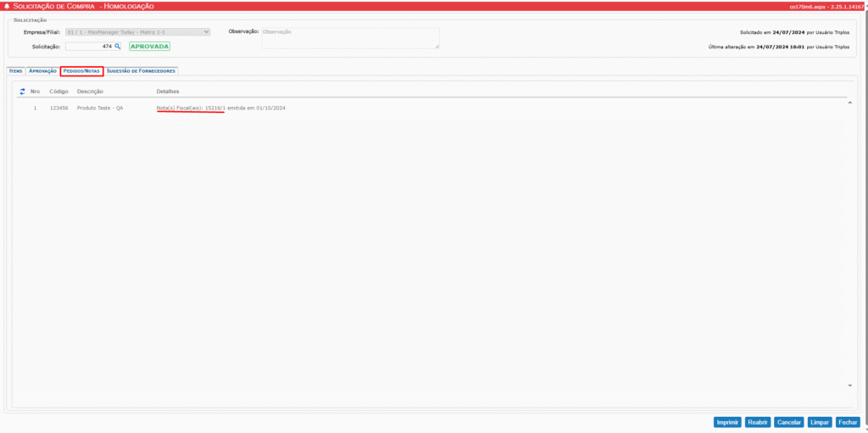Click the magnifier icon beside Solicitação field
This screenshot has height=433, width=868.
point(118,47)
